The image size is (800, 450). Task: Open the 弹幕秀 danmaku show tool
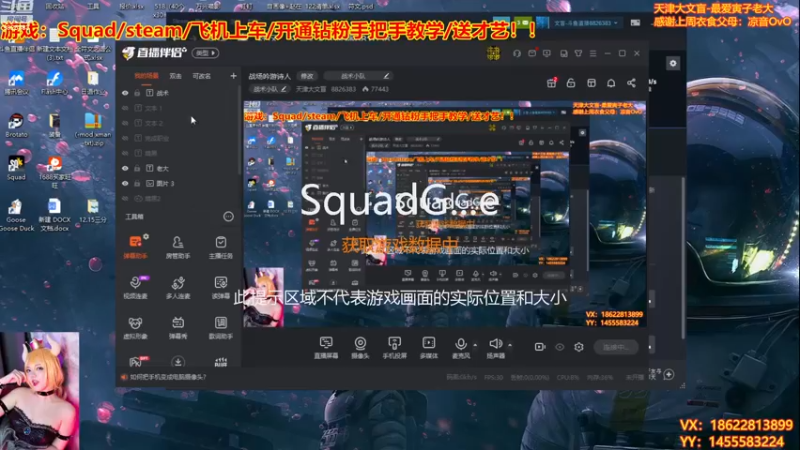coord(178,327)
